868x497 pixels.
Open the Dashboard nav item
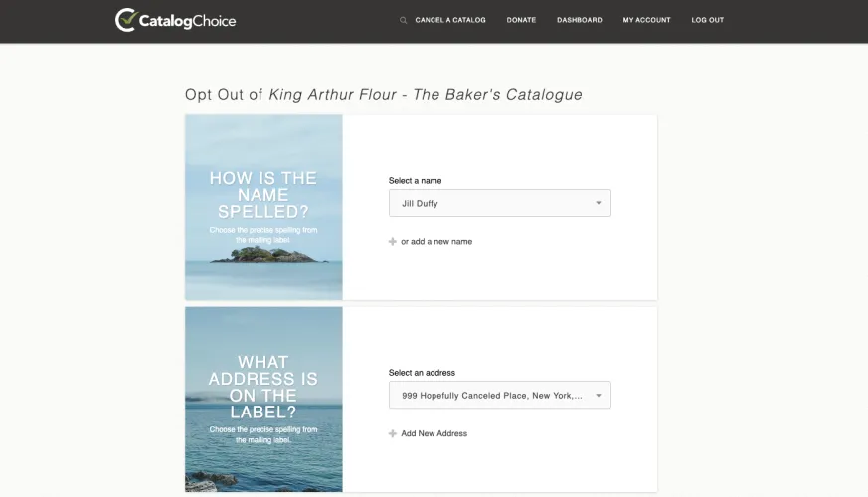[x=579, y=20]
